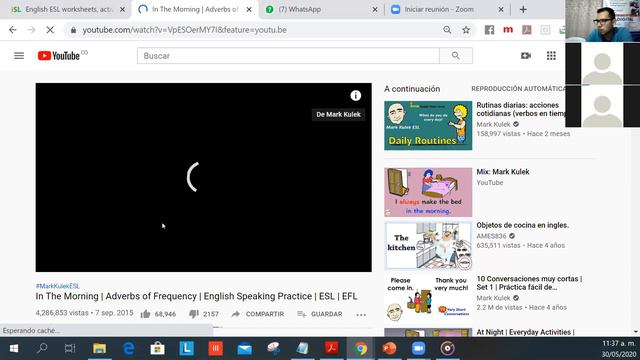Open Task View on the taskbar

(x=70, y=348)
